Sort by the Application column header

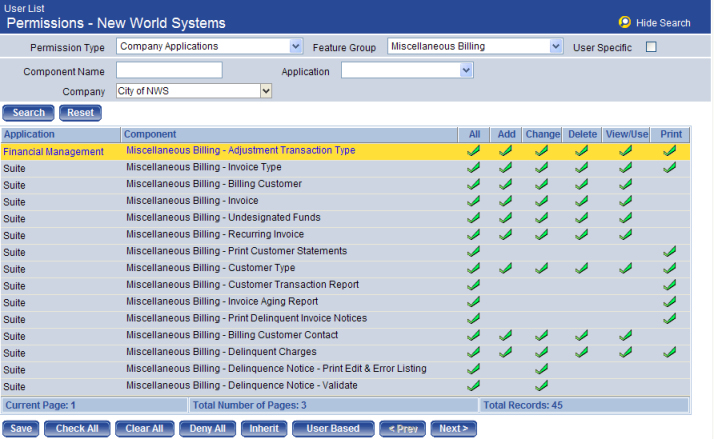pos(29,134)
